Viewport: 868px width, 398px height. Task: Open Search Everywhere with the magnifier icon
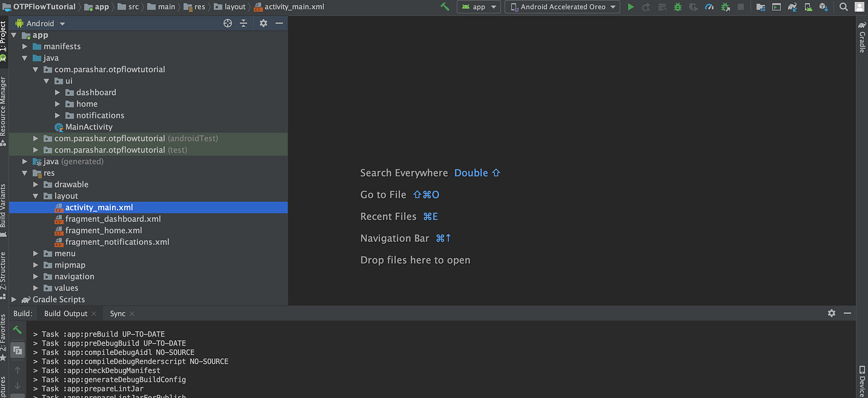pyautogui.click(x=843, y=7)
